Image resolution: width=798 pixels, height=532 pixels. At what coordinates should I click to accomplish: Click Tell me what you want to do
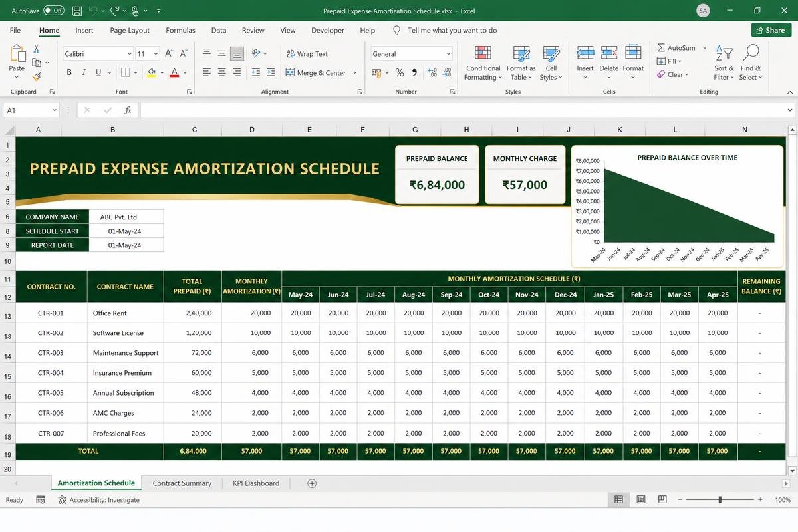tap(452, 30)
